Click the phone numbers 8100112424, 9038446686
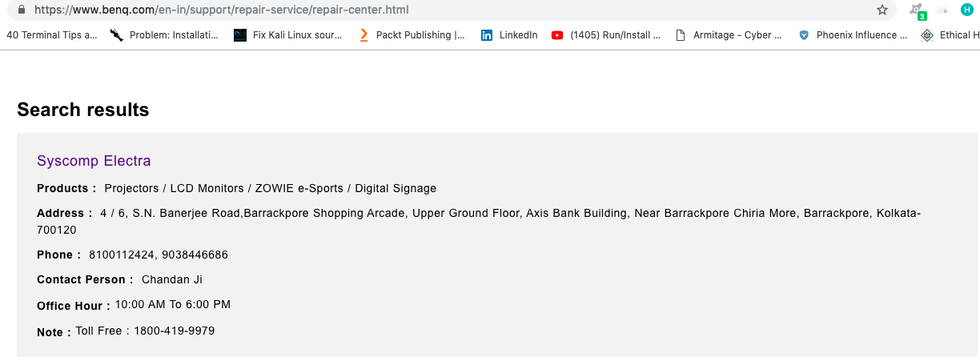 click(159, 255)
